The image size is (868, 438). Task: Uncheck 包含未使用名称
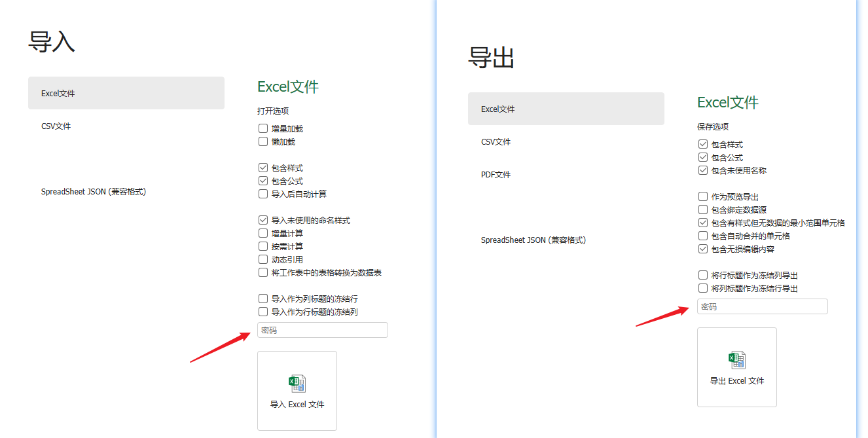703,170
